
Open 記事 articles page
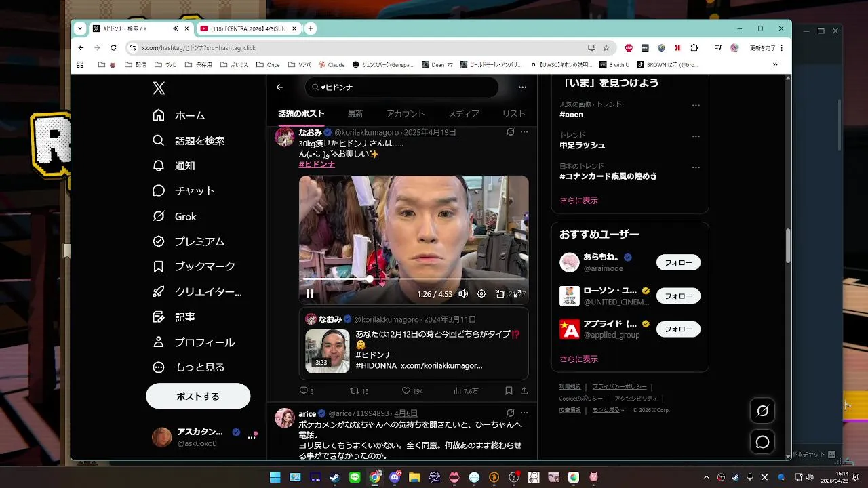pos(174,317)
